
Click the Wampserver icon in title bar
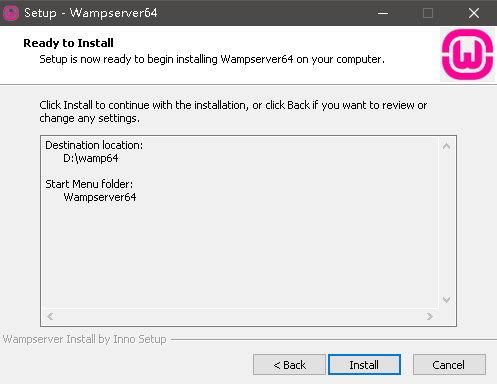(11, 13)
